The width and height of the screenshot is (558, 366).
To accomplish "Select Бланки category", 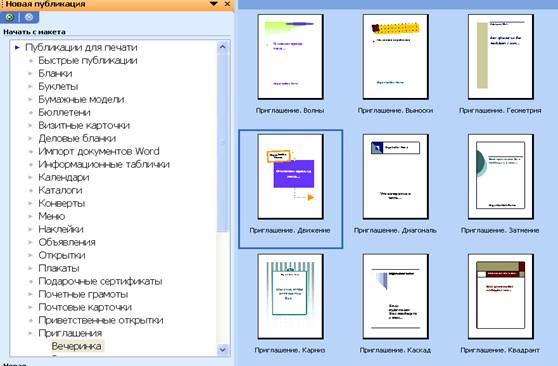I will point(55,73).
